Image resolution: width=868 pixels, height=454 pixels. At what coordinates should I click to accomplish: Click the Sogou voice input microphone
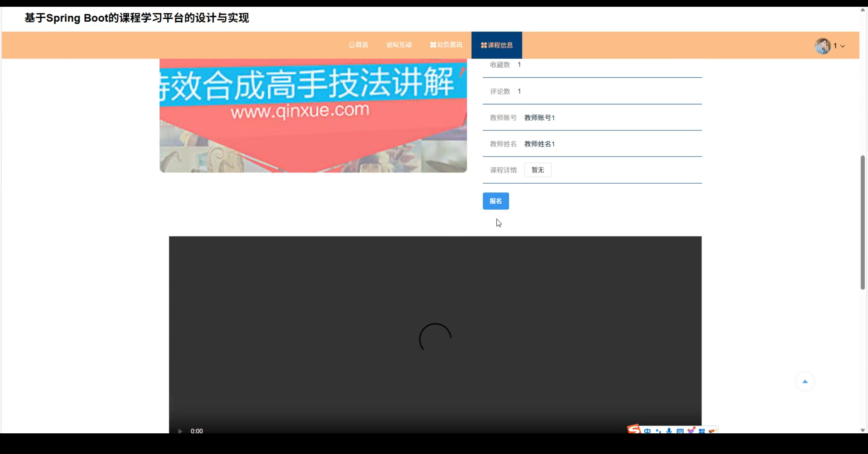[669, 431]
